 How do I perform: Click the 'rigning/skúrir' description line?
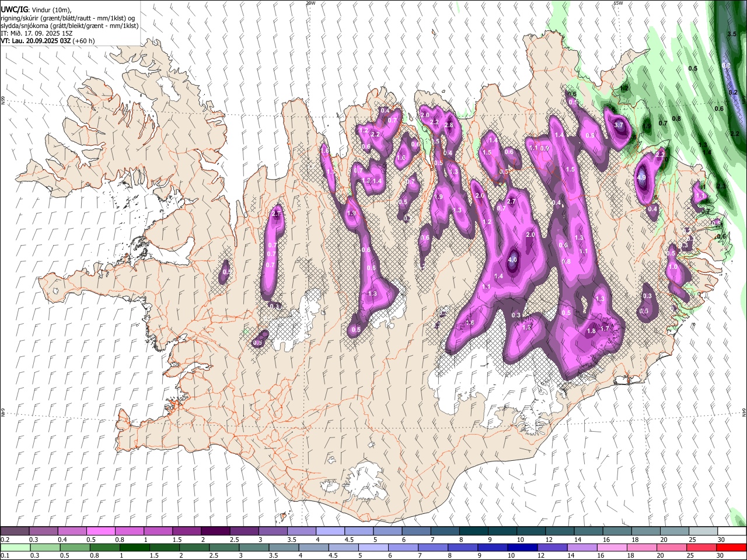point(69,18)
